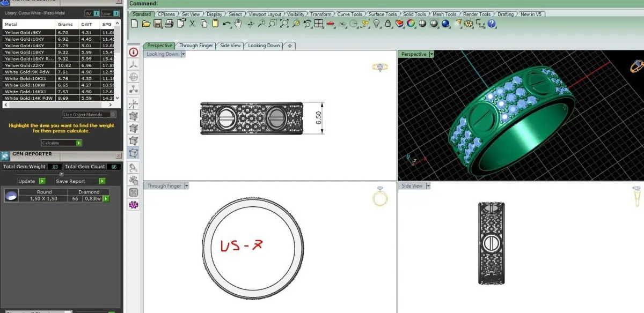The image size is (644, 313).
Task: Toggle the GV switch in Metal Weights
Action: 92,13
